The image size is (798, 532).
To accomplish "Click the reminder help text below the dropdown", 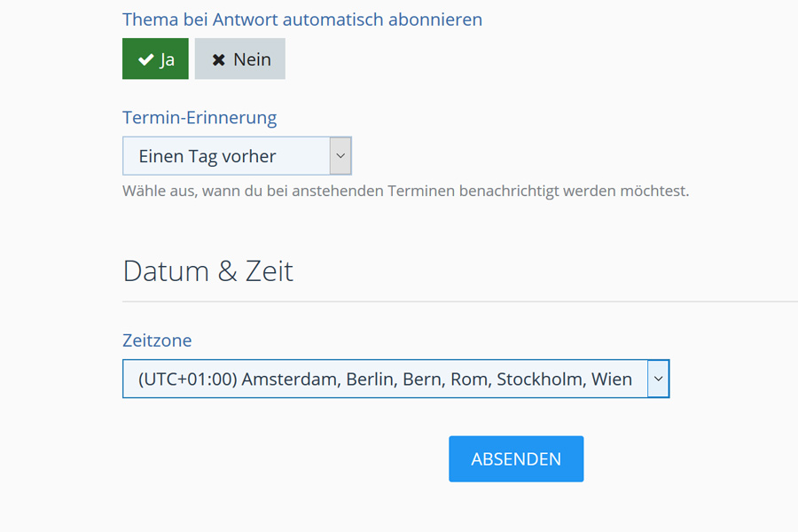I will coord(405,191).
